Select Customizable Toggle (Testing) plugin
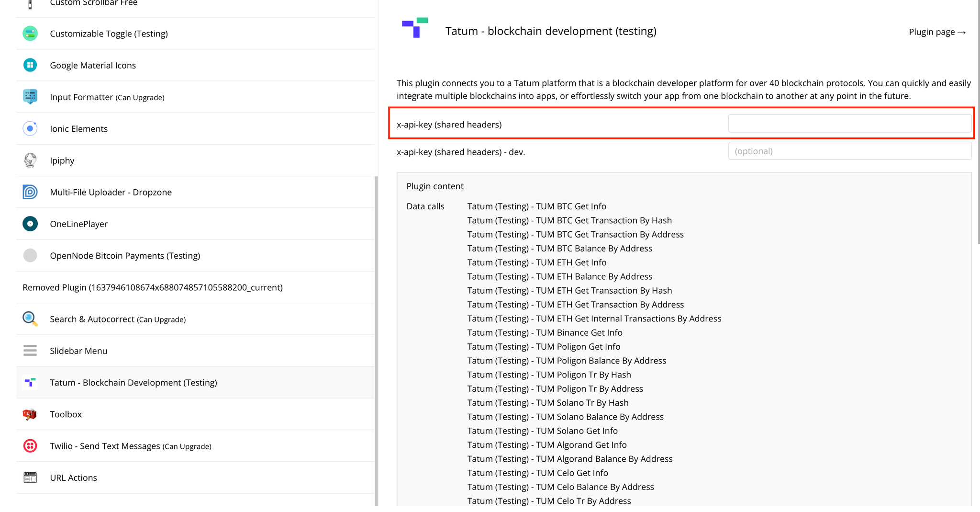Image resolution: width=980 pixels, height=512 pixels. point(196,34)
